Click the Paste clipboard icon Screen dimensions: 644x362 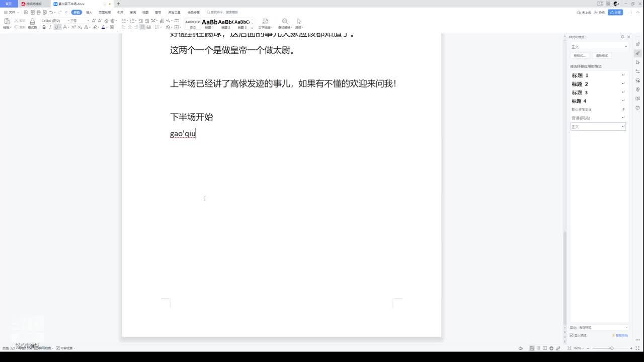(7, 22)
